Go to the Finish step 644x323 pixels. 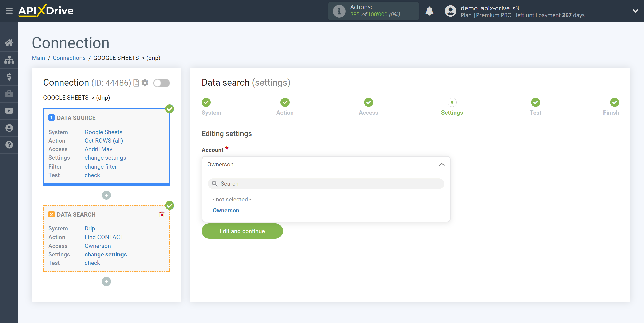coord(615,102)
